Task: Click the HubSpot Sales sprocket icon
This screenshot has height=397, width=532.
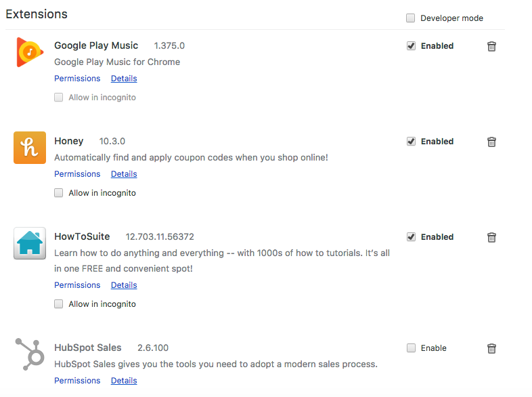Action: coord(30,354)
